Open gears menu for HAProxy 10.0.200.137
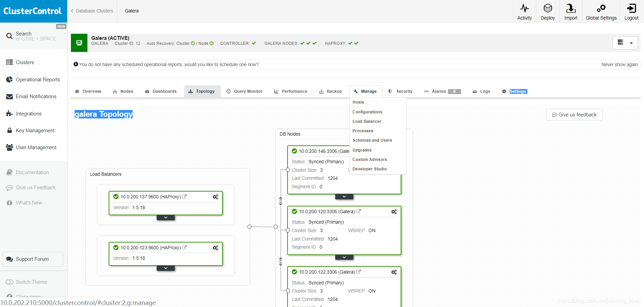The image size is (644, 307). [x=215, y=197]
